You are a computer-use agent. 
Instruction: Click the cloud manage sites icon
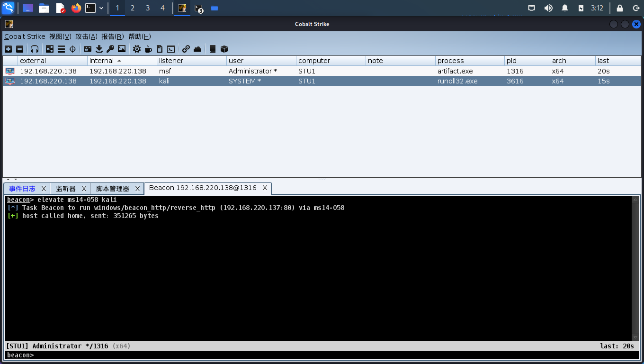[197, 49]
